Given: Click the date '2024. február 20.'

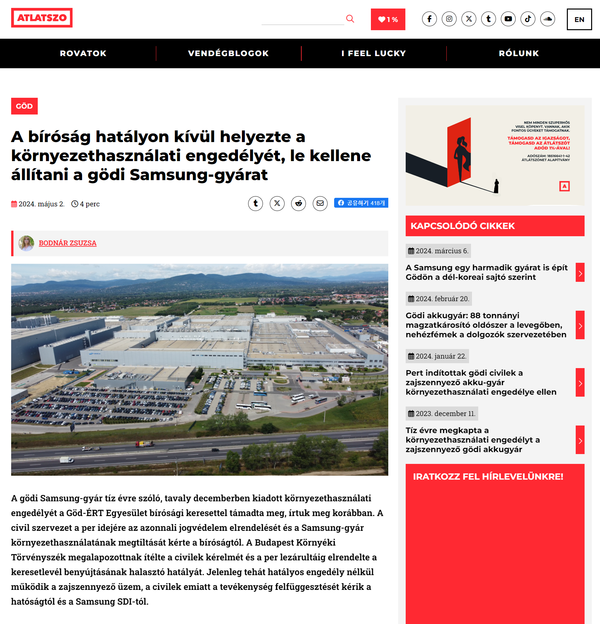Looking at the screenshot, I should 439,299.
